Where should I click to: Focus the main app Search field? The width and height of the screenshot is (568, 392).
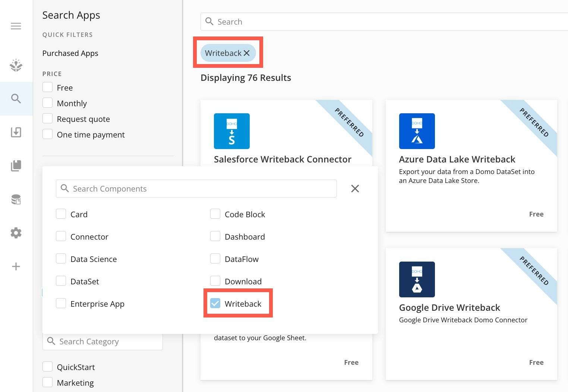coord(384,22)
